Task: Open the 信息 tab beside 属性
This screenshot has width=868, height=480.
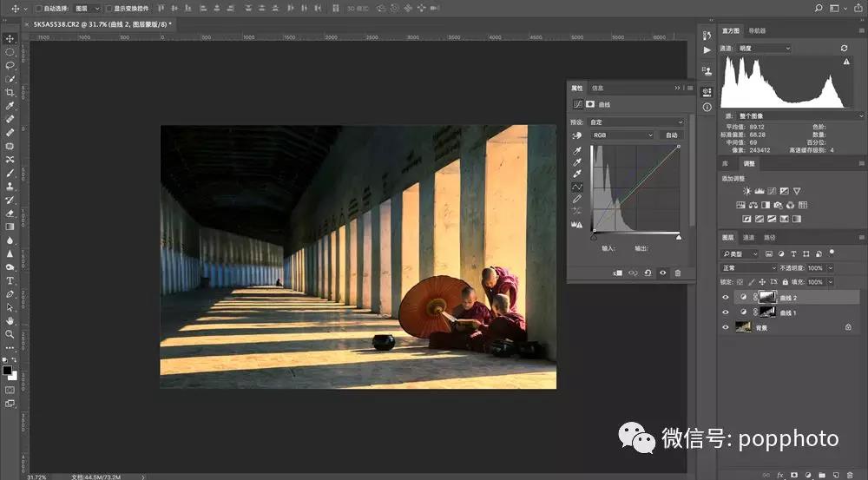Action: click(x=597, y=88)
